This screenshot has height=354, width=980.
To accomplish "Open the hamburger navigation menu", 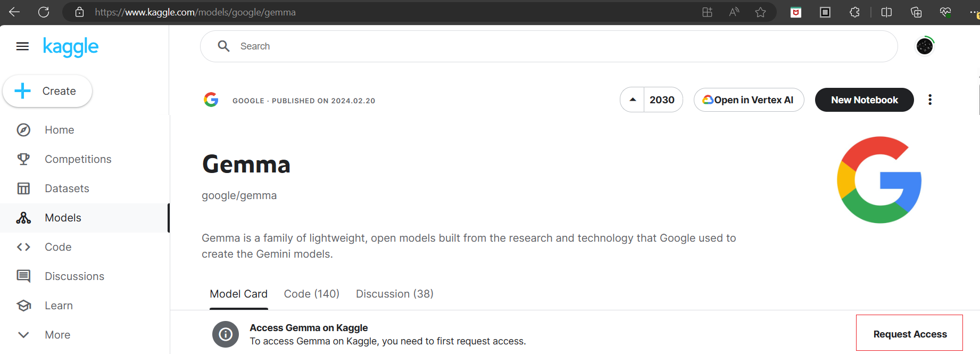I will [x=22, y=46].
